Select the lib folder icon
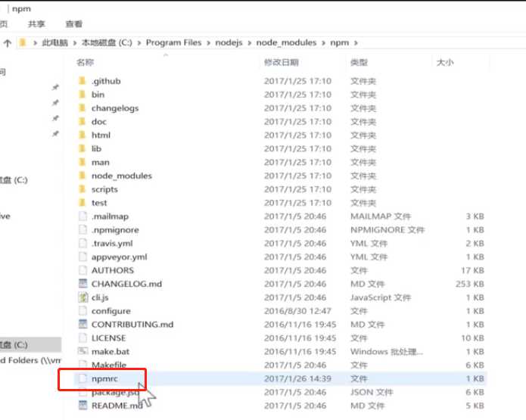The image size is (526, 420). tap(82, 148)
